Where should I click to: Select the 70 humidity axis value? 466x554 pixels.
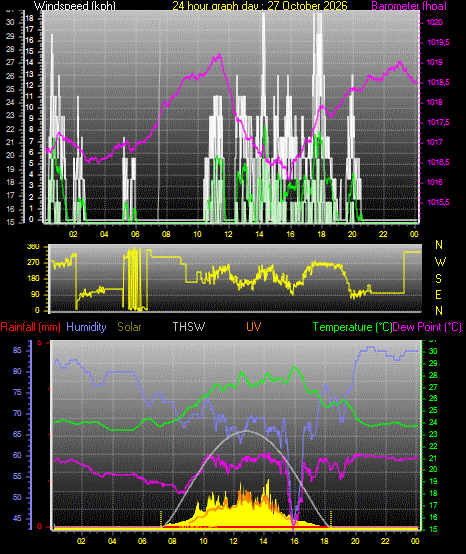(x=17, y=413)
